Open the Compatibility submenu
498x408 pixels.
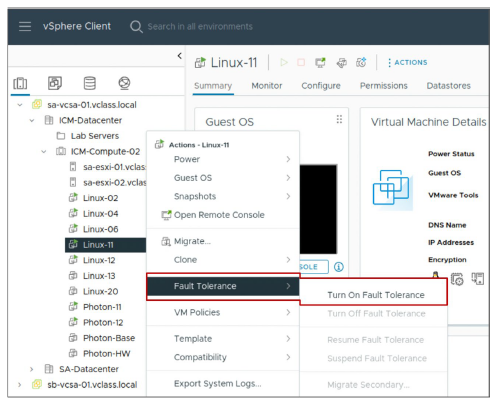click(223, 357)
